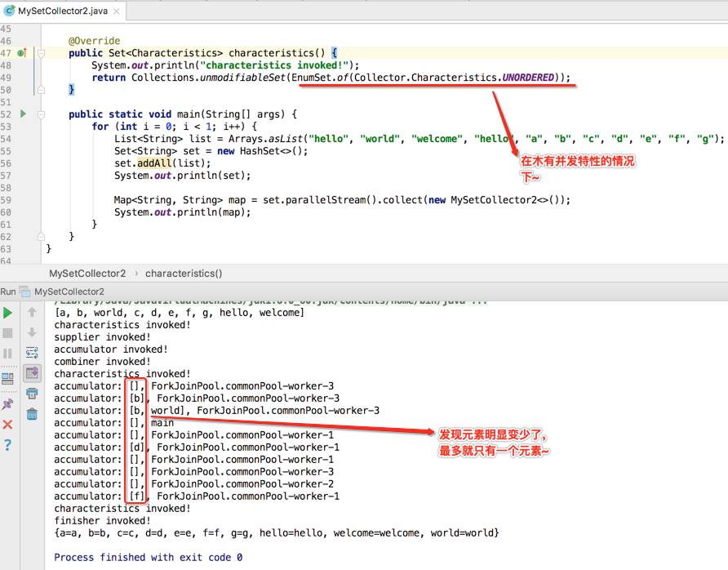Clear console output with the trash icon
Image resolution: width=728 pixels, height=570 pixels.
tap(32, 413)
